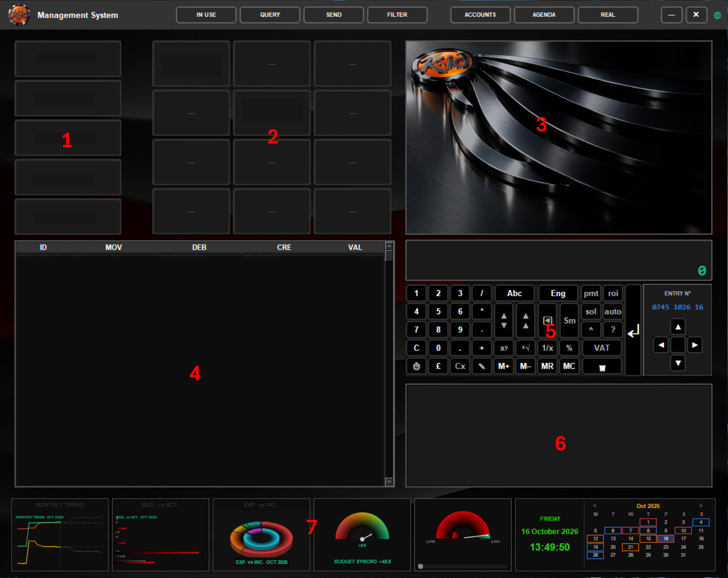
Task: Toggle the Eng mode key
Action: 558,293
